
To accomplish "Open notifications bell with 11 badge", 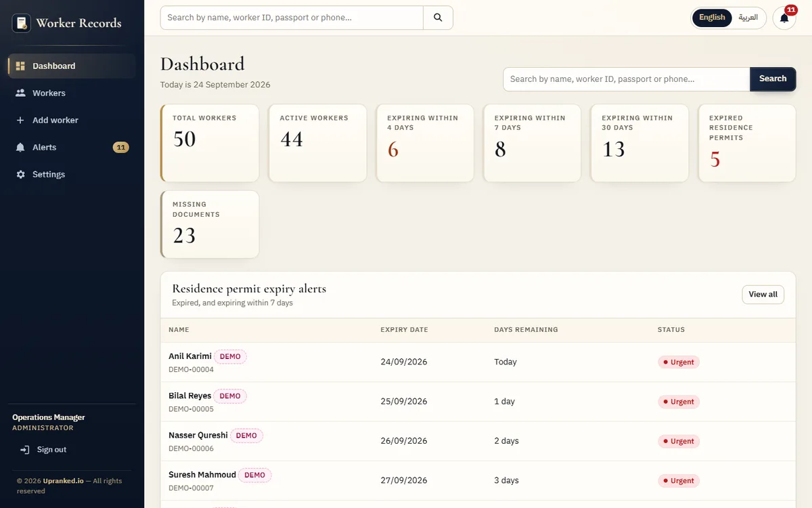I will point(784,18).
